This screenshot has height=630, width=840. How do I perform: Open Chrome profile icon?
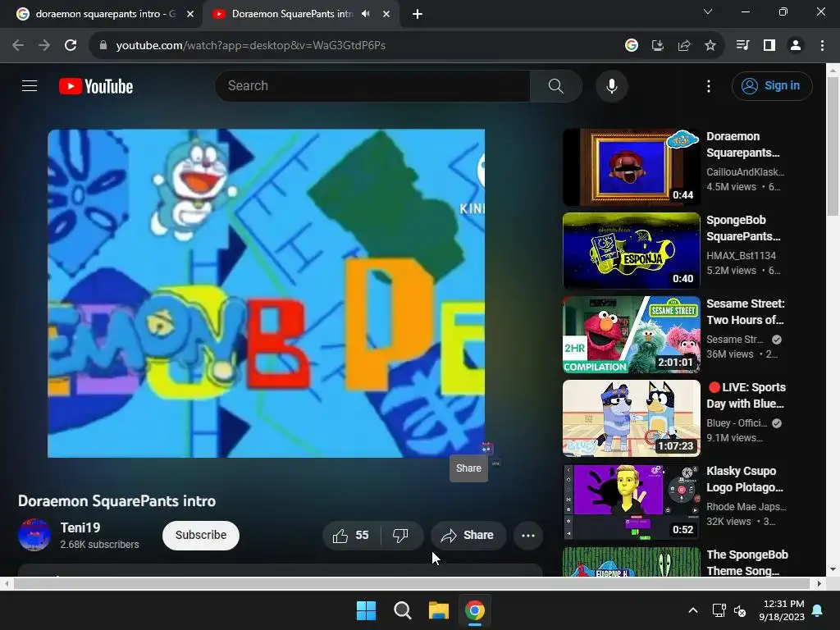[x=796, y=46]
